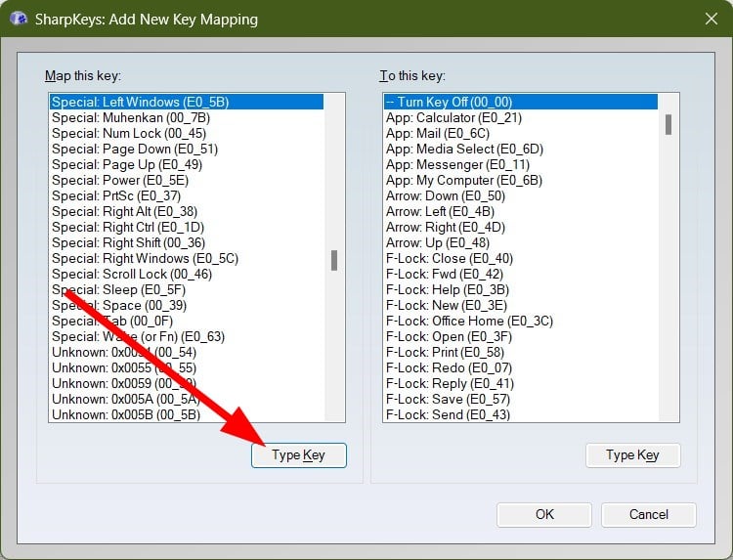The image size is (733, 560).
Task: Choose F-Lock: Help (E0_3B) target
Action: point(521,290)
